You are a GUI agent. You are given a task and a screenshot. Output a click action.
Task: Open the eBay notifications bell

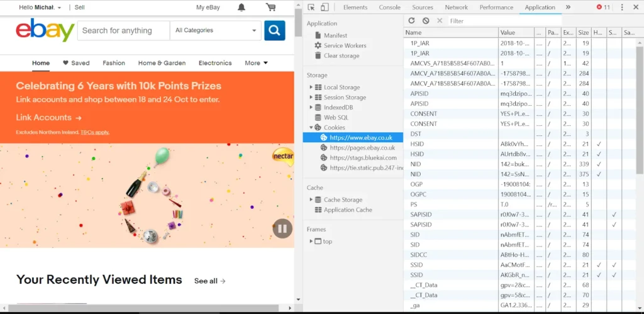tap(241, 8)
